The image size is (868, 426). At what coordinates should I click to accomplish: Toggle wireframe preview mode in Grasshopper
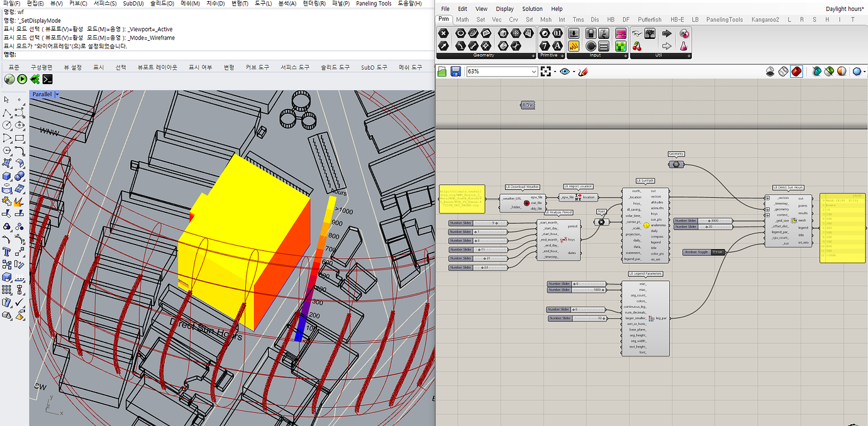783,72
